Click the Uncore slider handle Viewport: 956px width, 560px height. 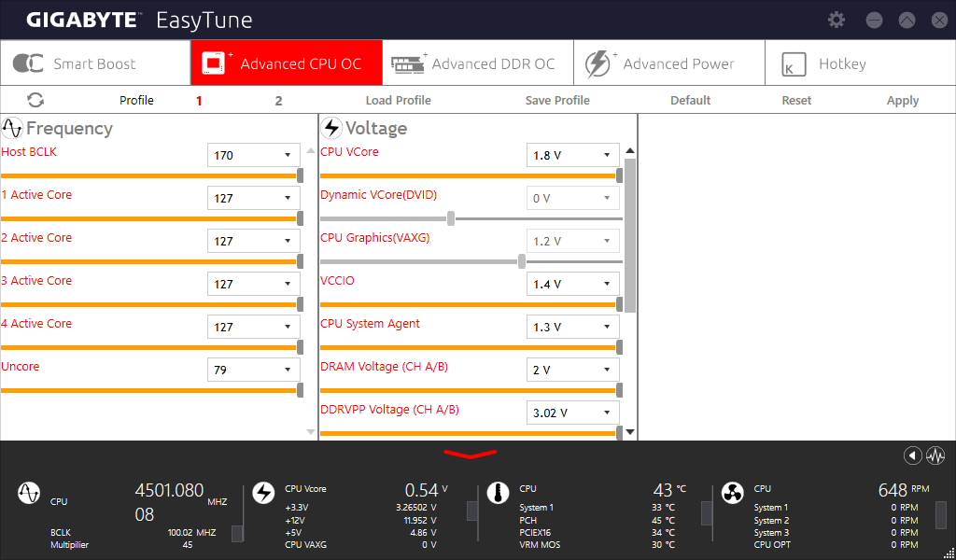point(300,390)
